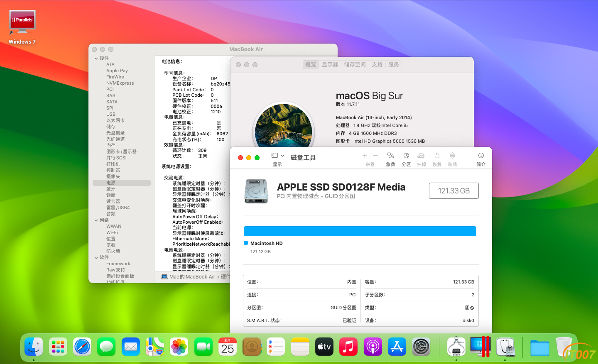598x364 pixels.
Task: Launch Apple TV from the Dock
Action: (324, 347)
